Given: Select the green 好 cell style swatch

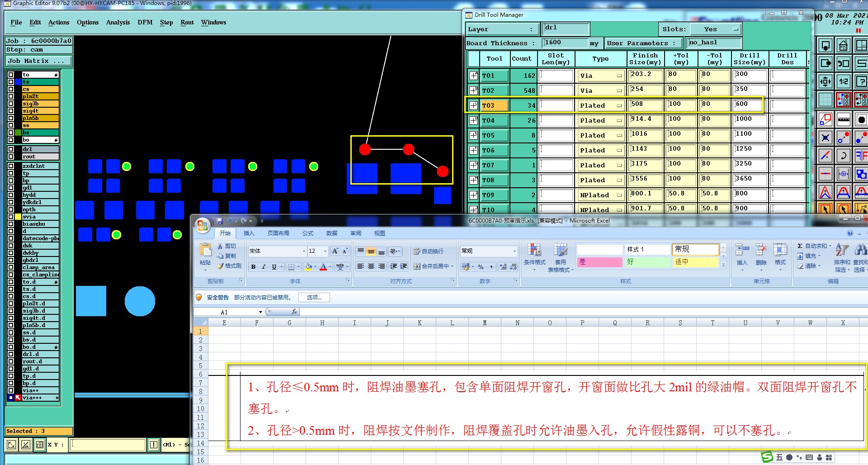Looking at the screenshot, I should coord(647,262).
